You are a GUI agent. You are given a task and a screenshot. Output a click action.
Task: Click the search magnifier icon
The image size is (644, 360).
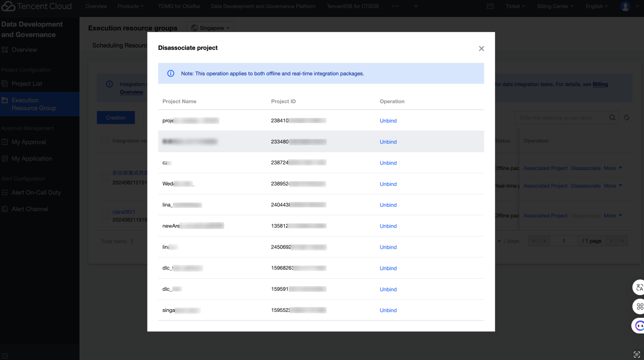point(612,117)
